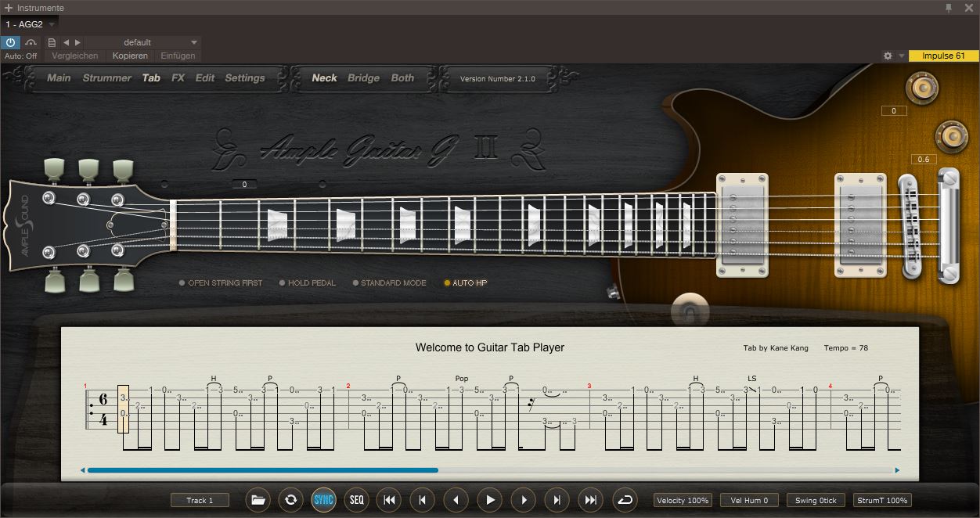The width and height of the screenshot is (980, 518).
Task: Toggle the SYNC host sync button
Action: (x=323, y=500)
